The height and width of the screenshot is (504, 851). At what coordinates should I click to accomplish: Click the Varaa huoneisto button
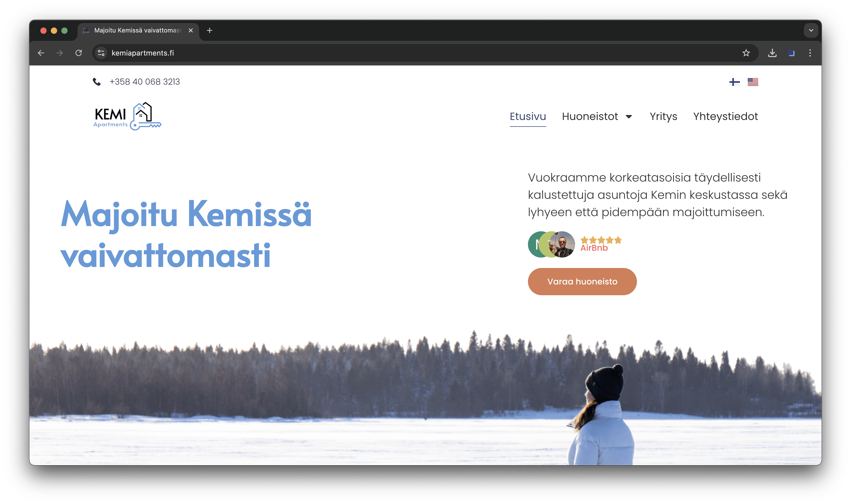[x=582, y=282]
